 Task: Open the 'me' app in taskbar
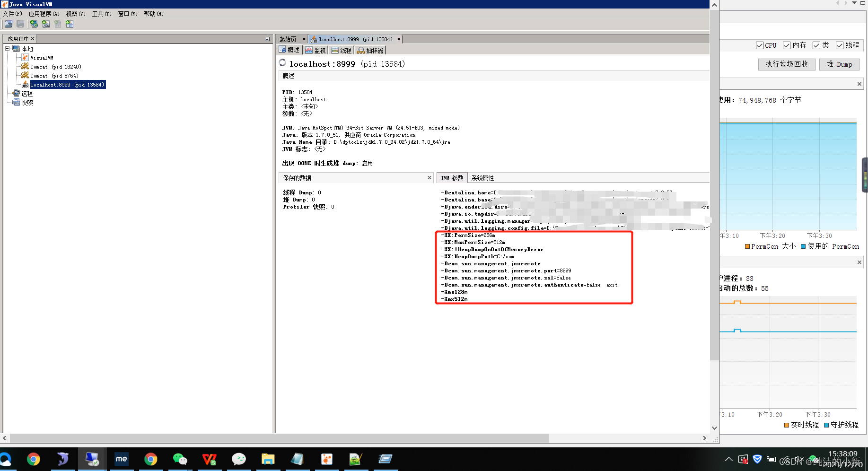pyautogui.click(x=122, y=459)
